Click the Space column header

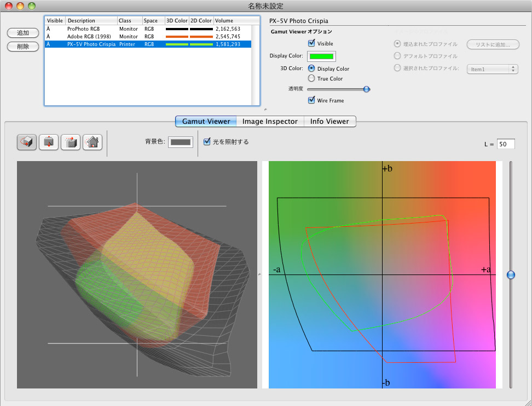pyautogui.click(x=154, y=21)
